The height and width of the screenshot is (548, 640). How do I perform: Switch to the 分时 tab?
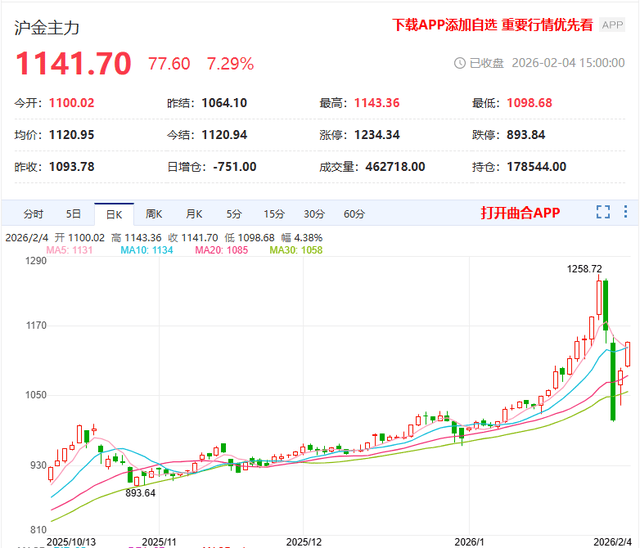pos(33,213)
